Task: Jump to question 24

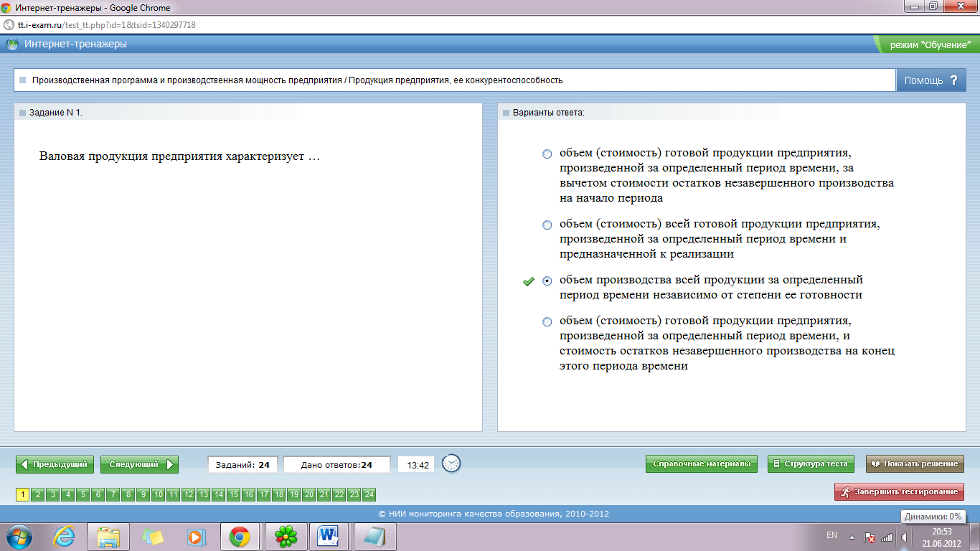Action: tap(369, 494)
